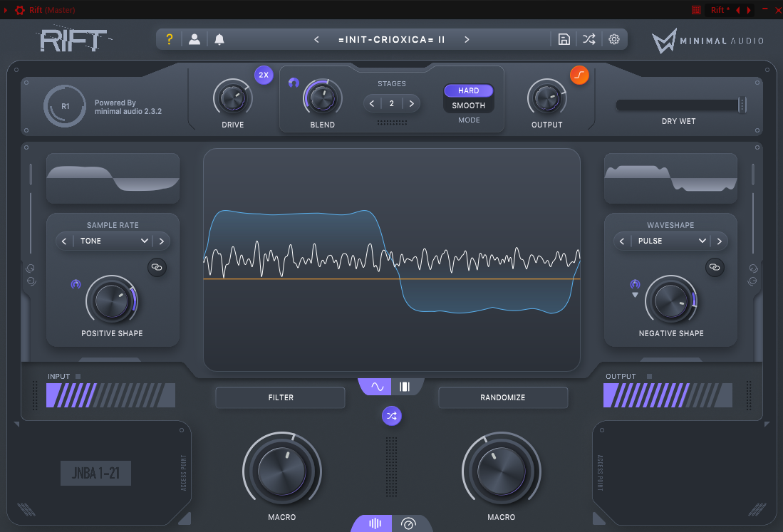Click the modulation icon beside Positive Shape knob
The image size is (783, 532).
pos(76,284)
